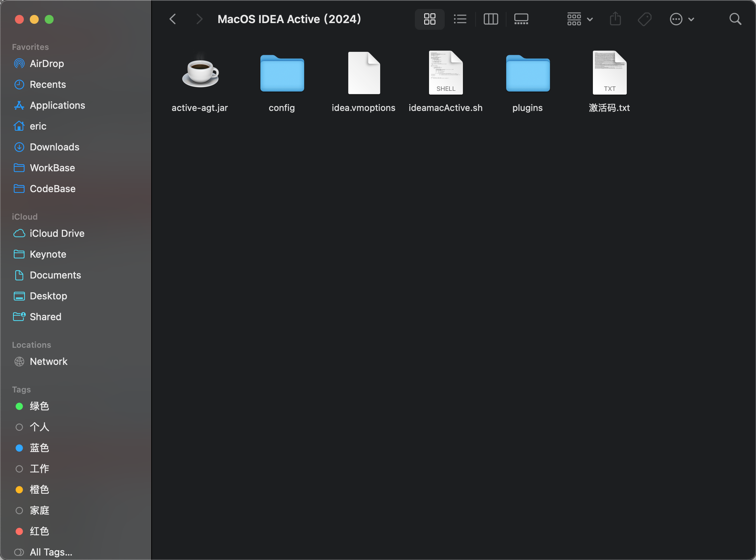Minimize the Finder window
This screenshot has height=560, width=756.
(x=34, y=19)
